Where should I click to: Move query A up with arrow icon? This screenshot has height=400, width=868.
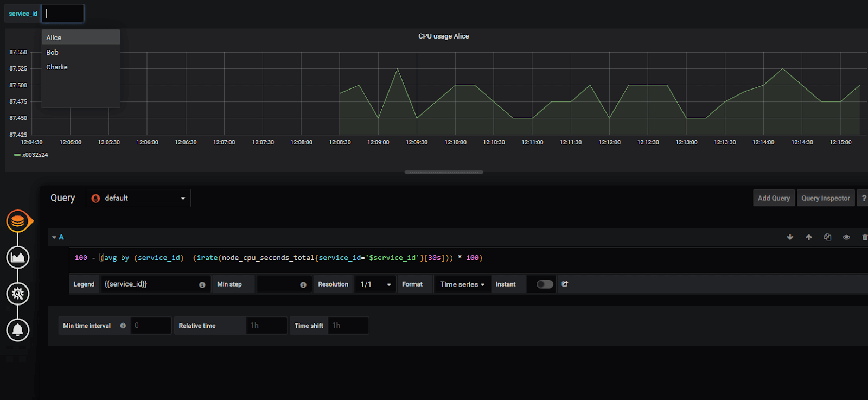pos(809,237)
